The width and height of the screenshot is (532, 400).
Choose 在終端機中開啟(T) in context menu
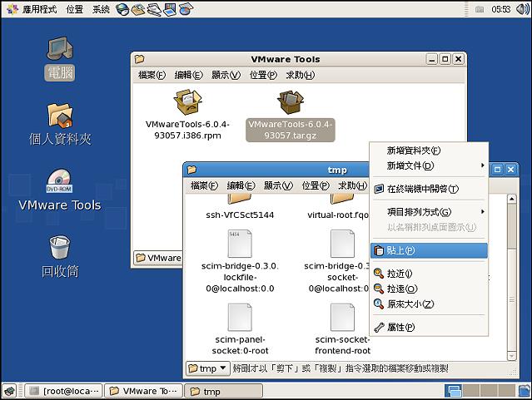429,189
